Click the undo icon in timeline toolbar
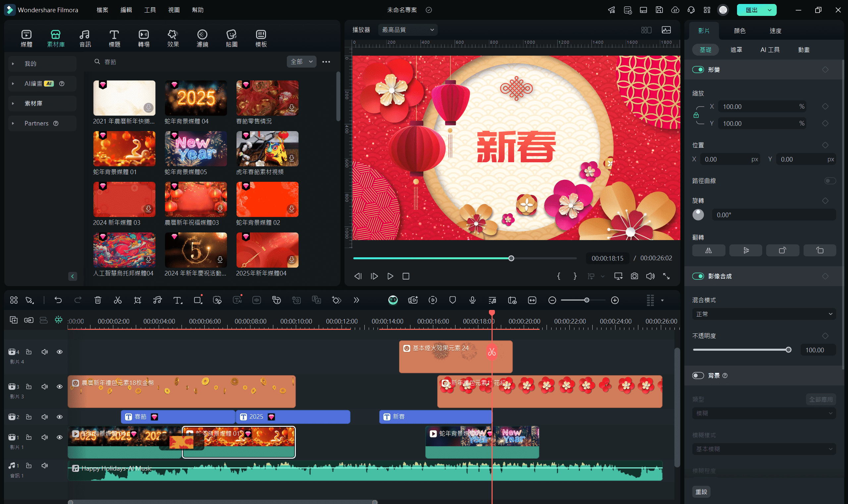This screenshot has width=848, height=504. (x=58, y=300)
